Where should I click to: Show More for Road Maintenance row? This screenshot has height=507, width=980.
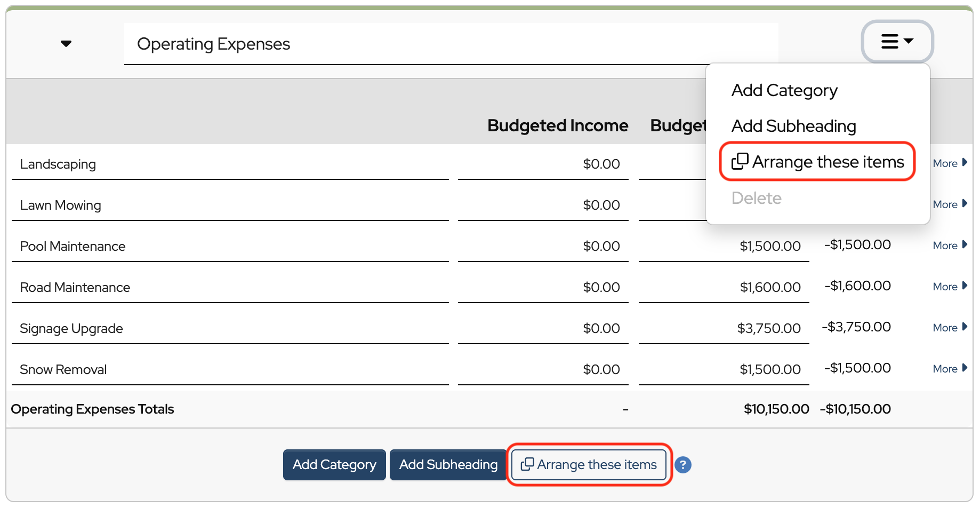click(x=950, y=287)
